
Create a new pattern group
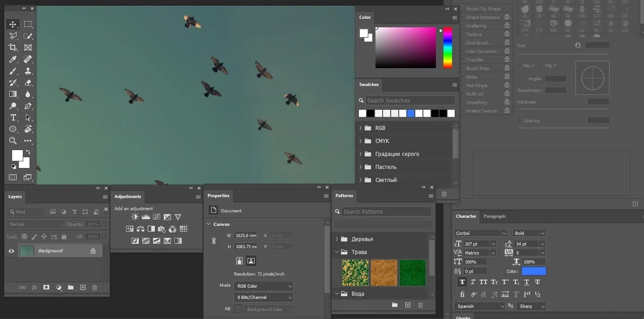point(394,305)
